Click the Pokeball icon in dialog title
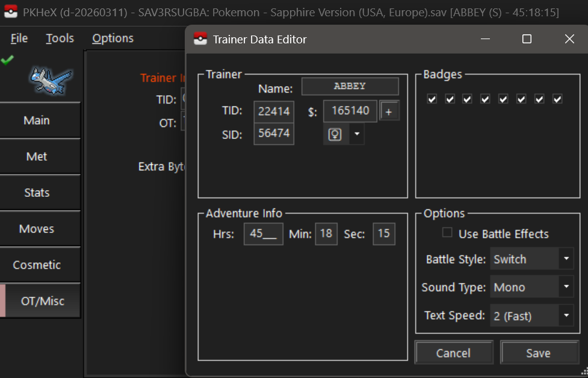This screenshot has width=588, height=378. [200, 39]
